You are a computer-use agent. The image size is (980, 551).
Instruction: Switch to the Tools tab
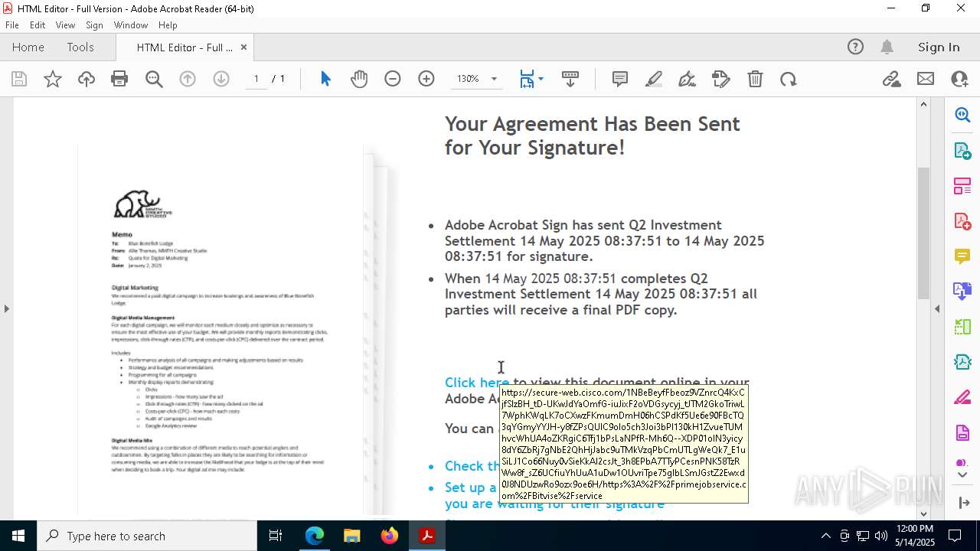80,47
